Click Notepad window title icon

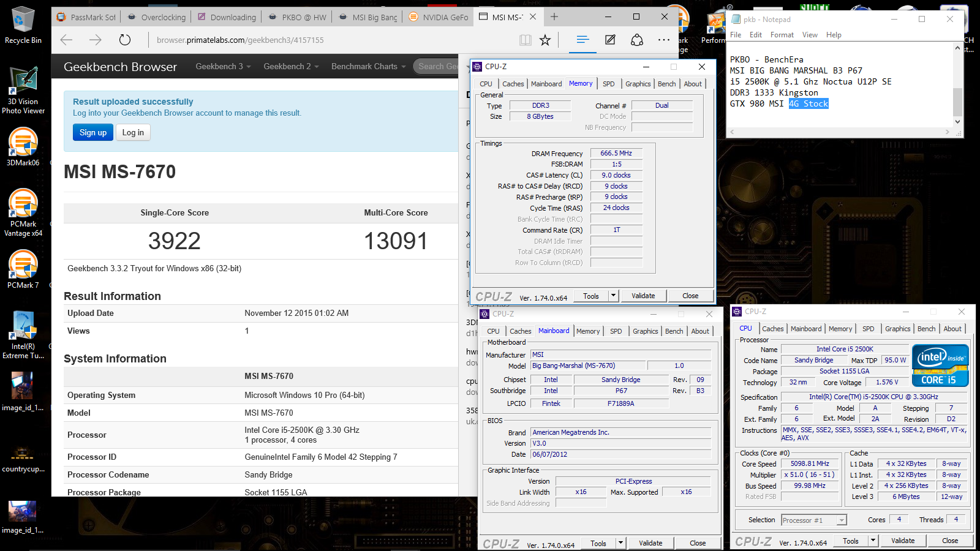(736, 19)
